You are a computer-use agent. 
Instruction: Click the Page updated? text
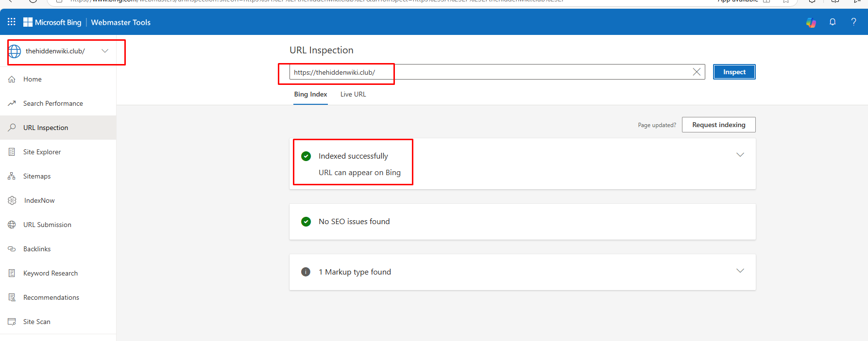(657, 125)
